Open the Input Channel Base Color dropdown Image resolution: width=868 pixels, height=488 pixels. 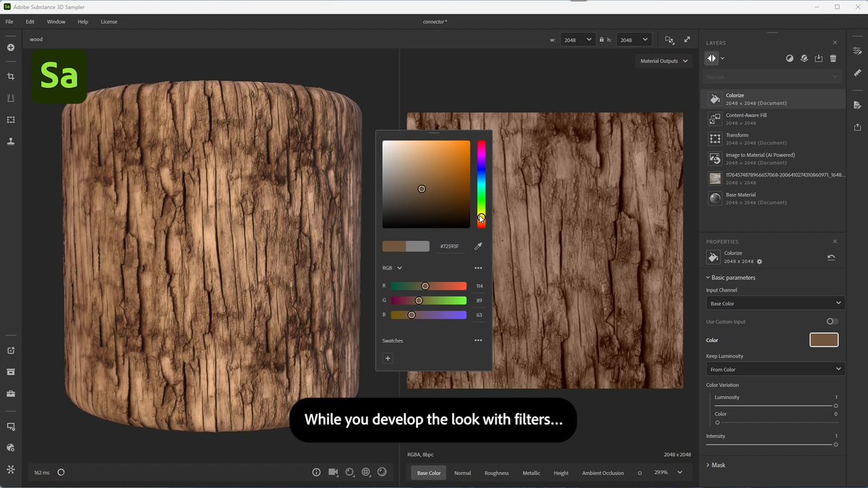(x=775, y=304)
